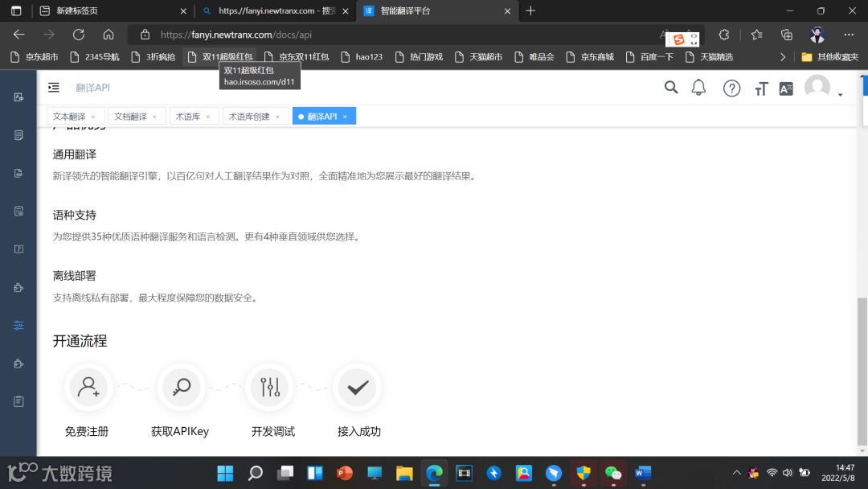Open 其他收藏夹 folder
This screenshot has height=489, width=868.
pyautogui.click(x=829, y=56)
